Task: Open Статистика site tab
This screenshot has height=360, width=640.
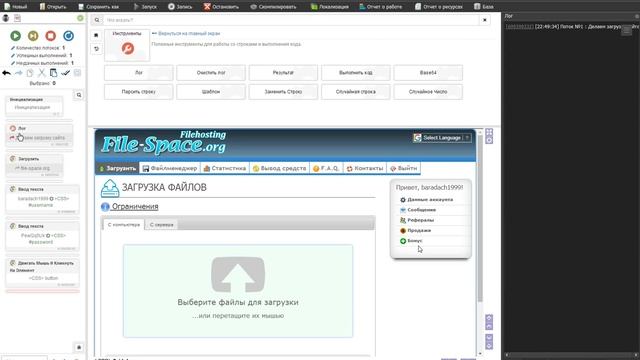Action: (x=225, y=168)
